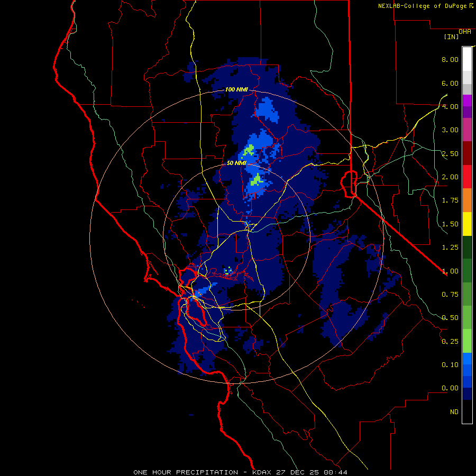The image size is (476, 476).
Task: Click the 3.00 legend value
Action: [x=450, y=130]
